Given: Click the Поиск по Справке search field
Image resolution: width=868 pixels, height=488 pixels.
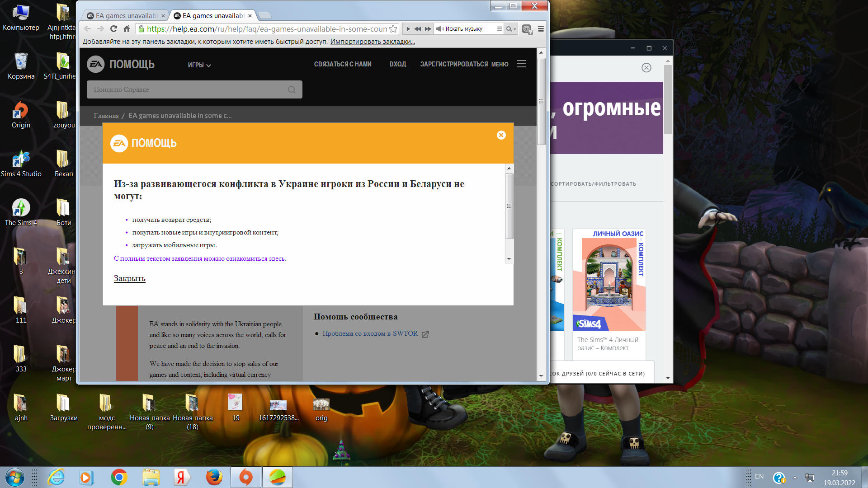Looking at the screenshot, I should [x=194, y=89].
